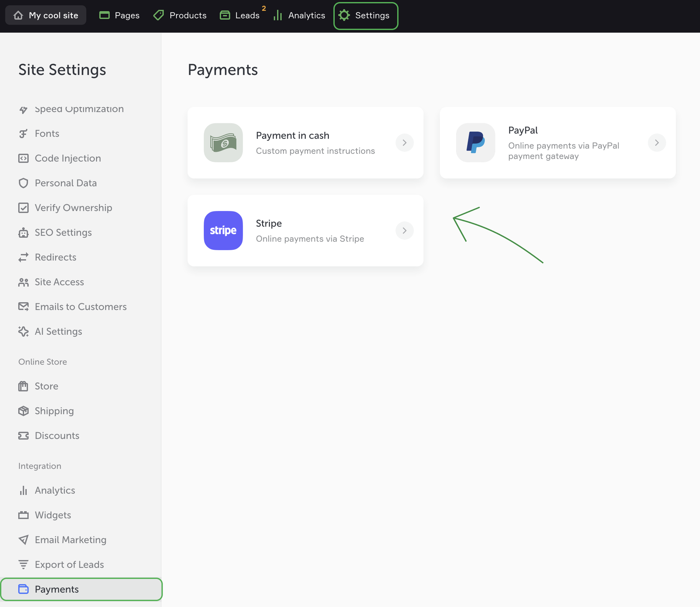Open the Products tab in top navigation

180,15
